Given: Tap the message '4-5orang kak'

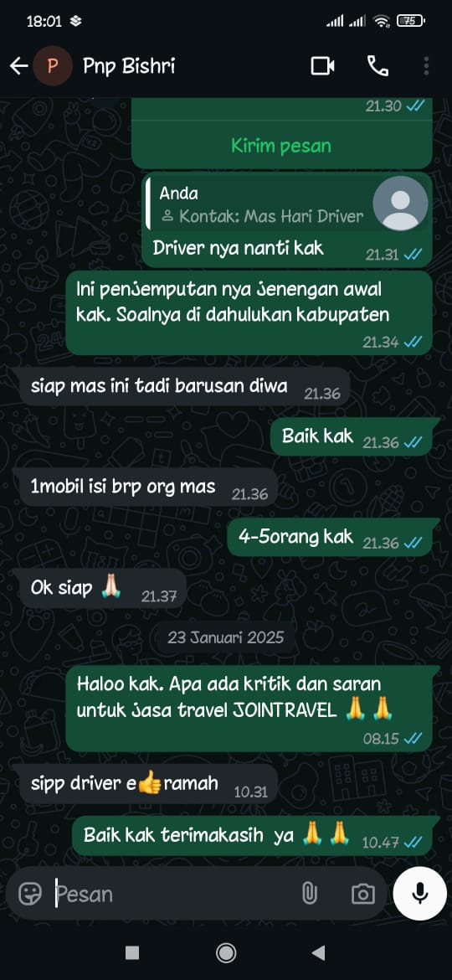Looking at the screenshot, I should 330,538.
